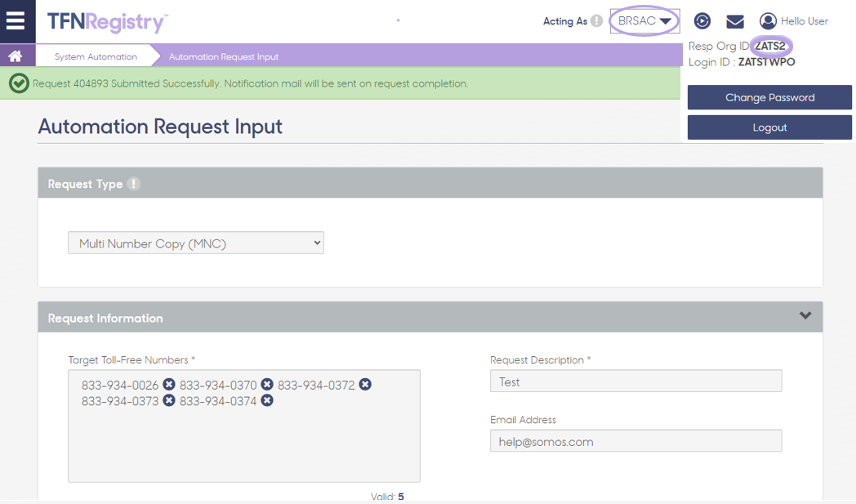Screen dimensions: 856x504
Task: Remove number 833-934-0372 using its X icon
Action: click(364, 384)
